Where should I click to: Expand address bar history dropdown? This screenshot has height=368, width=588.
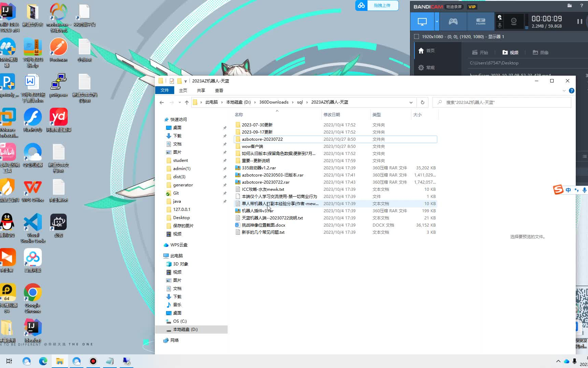click(411, 102)
